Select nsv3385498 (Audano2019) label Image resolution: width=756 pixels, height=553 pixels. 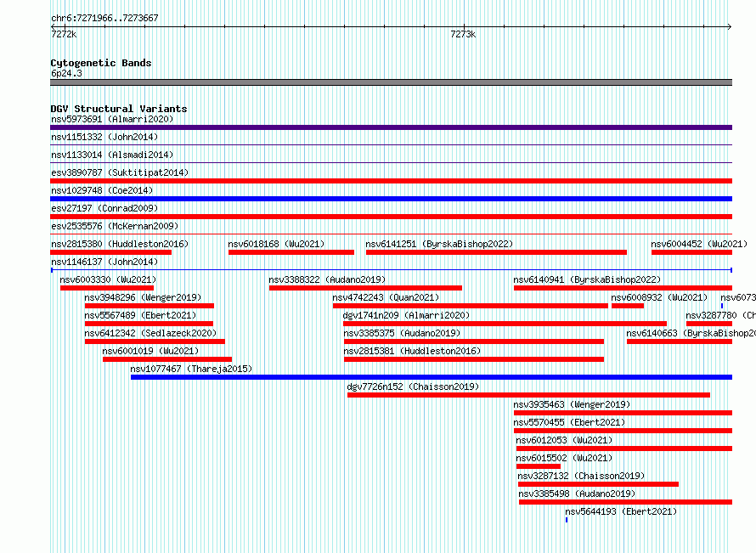pyautogui.click(x=577, y=494)
